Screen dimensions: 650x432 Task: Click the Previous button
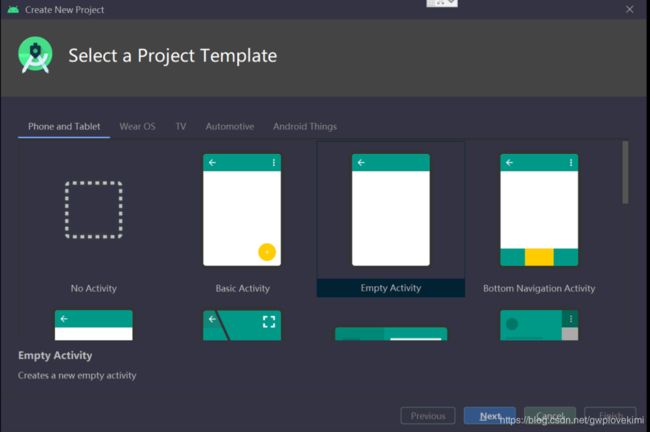pos(428,415)
